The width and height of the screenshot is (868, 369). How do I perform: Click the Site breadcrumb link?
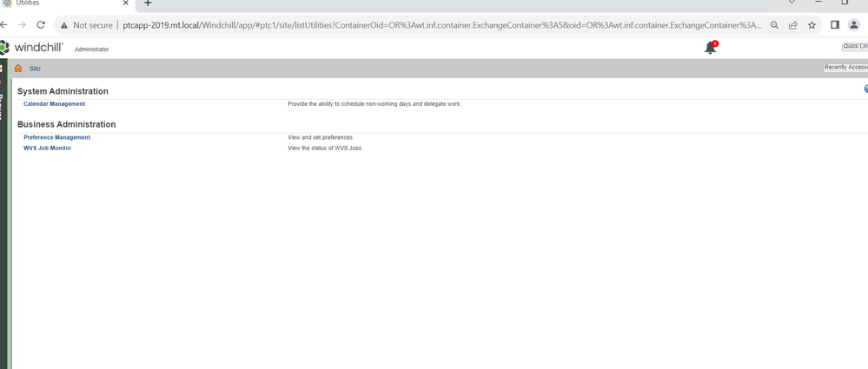(x=35, y=69)
